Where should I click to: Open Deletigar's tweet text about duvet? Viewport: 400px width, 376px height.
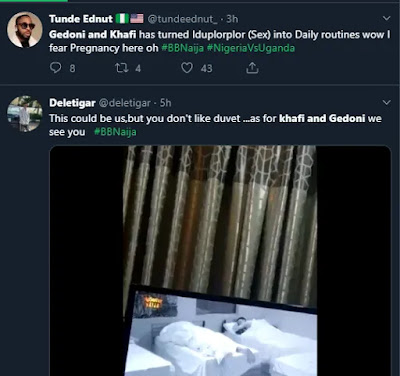(215, 125)
